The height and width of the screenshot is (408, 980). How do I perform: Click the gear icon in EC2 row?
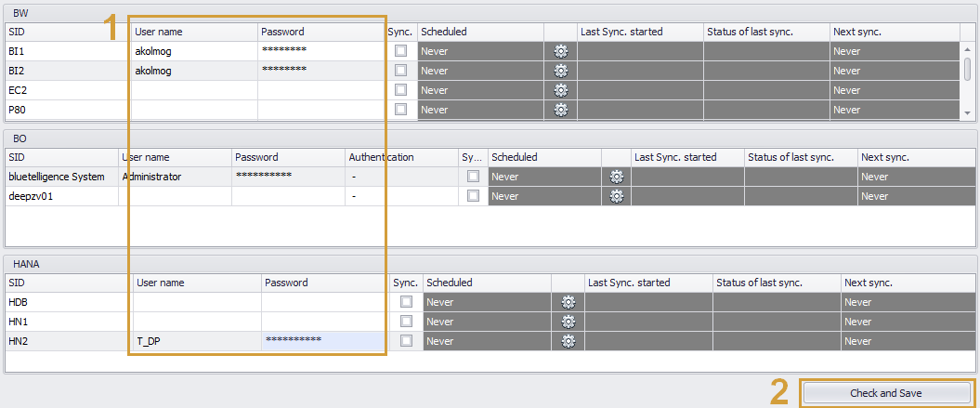[560, 90]
